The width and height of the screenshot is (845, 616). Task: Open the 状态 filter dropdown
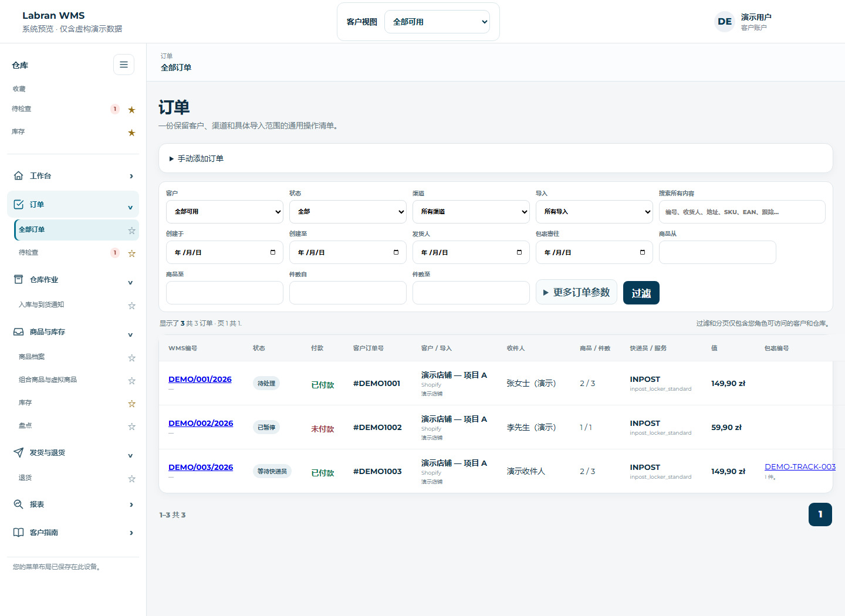tap(348, 212)
